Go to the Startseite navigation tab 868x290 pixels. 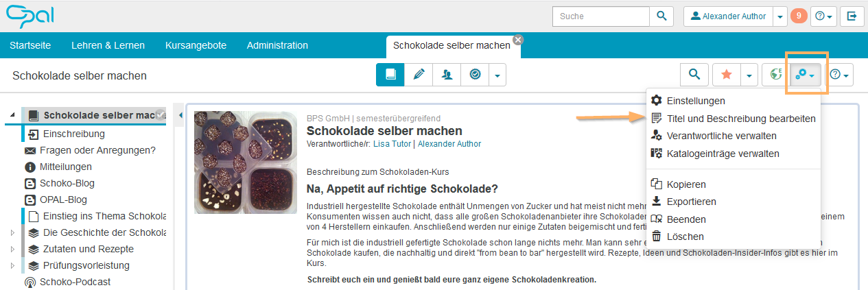click(30, 45)
